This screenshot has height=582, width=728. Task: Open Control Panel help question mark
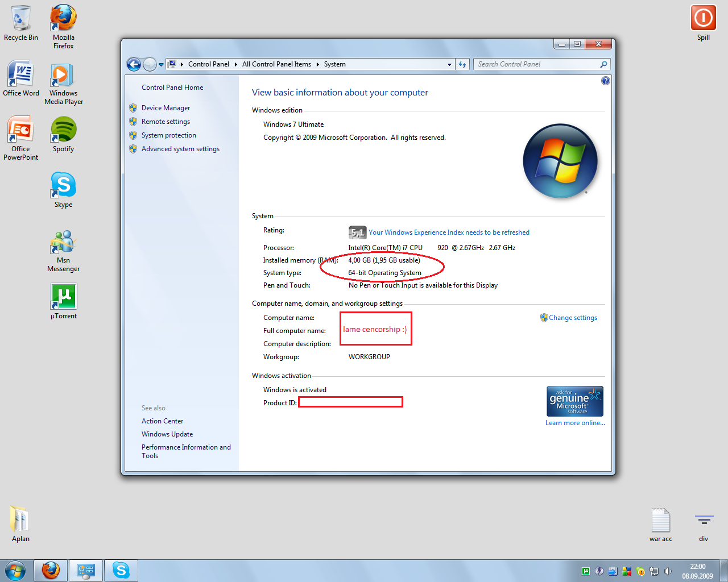point(606,81)
